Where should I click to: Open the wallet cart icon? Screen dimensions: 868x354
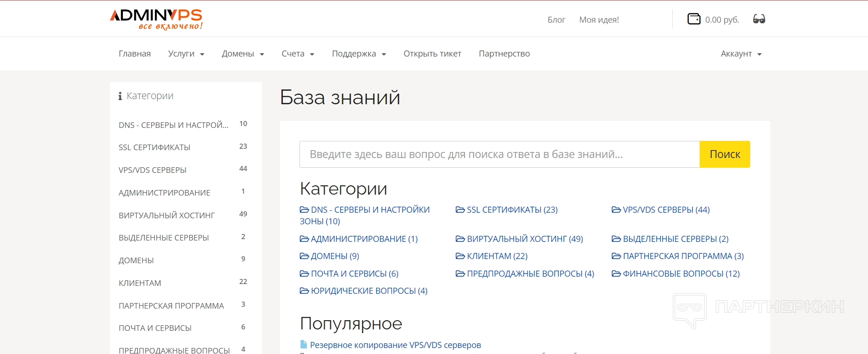tap(694, 19)
